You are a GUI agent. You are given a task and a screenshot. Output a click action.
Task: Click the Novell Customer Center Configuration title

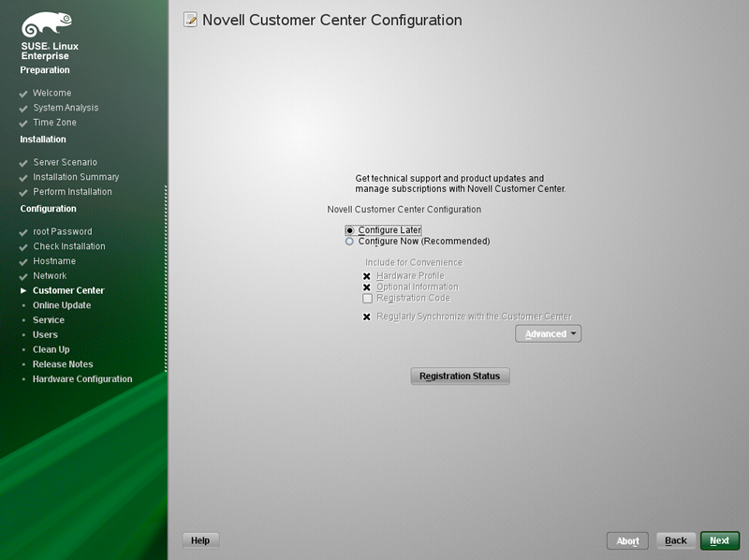[332, 20]
